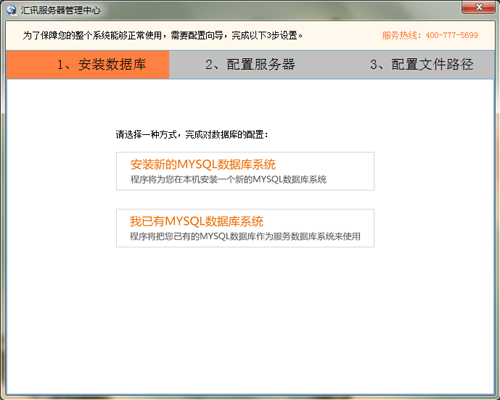The image size is (500, 400).
Task: Close the 汇讯服务器管理中心 window
Action: tap(478, 7)
